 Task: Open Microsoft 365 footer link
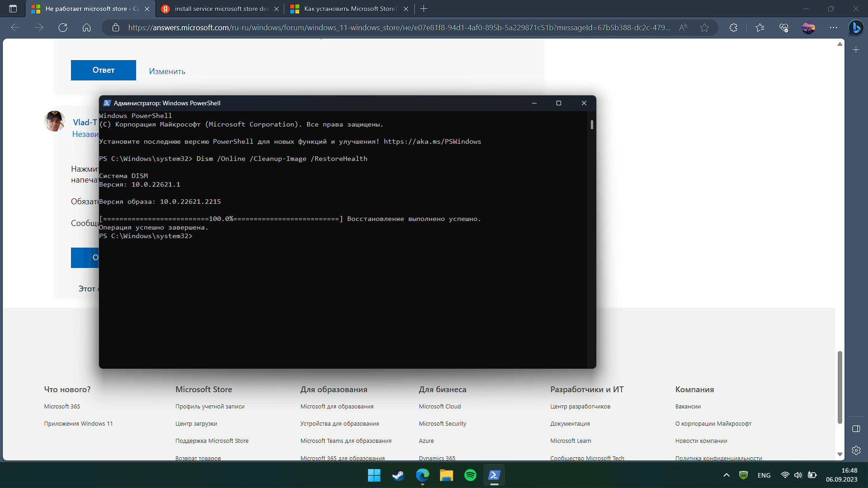62,406
